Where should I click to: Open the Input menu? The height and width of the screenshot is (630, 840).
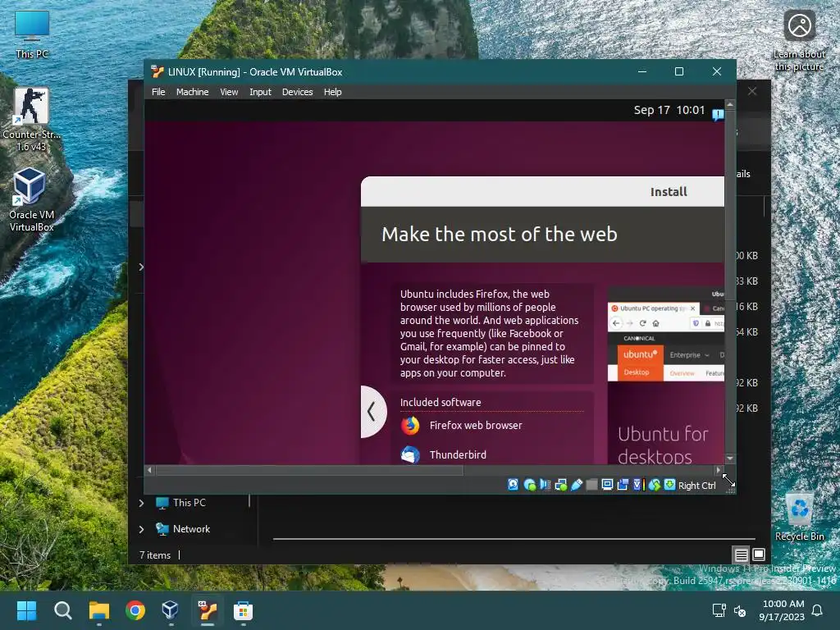pyautogui.click(x=260, y=92)
